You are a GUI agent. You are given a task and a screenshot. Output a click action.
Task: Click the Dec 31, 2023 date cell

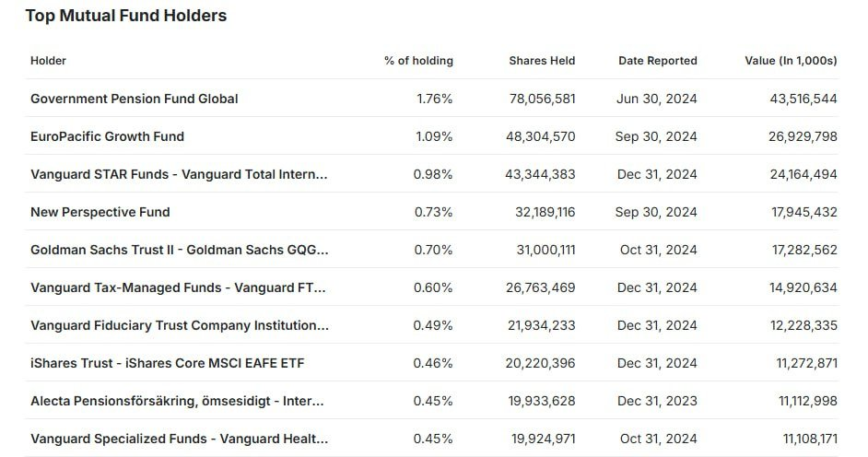point(657,401)
